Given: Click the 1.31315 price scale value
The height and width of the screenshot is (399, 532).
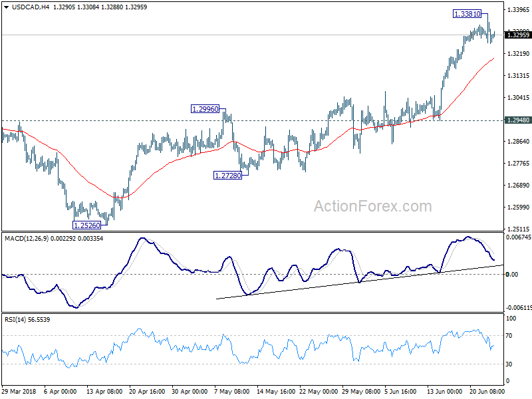Looking at the screenshot, I should (518, 76).
